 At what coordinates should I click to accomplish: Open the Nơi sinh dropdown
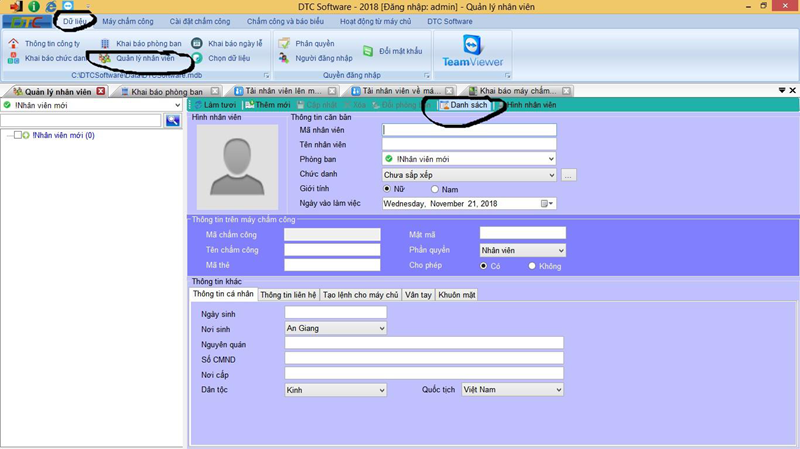point(380,328)
